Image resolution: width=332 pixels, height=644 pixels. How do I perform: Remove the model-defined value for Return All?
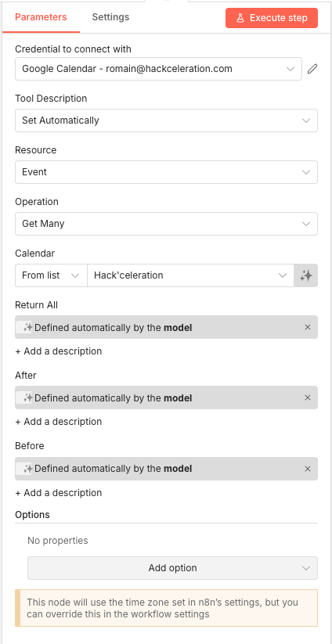[308, 327]
